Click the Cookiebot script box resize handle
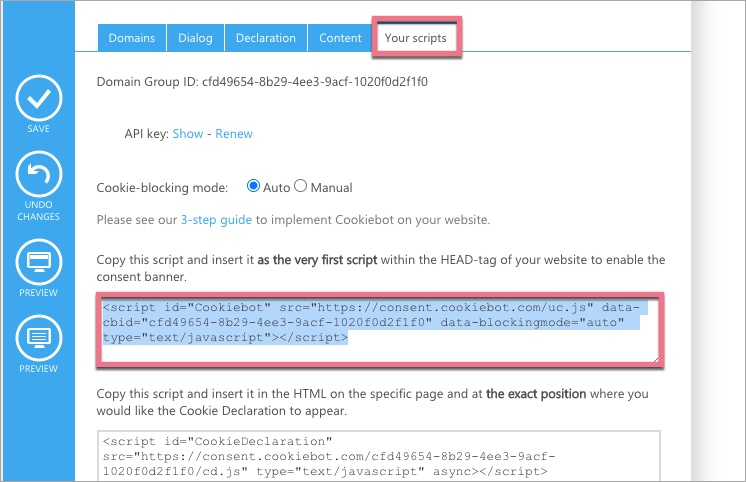 tap(654, 358)
